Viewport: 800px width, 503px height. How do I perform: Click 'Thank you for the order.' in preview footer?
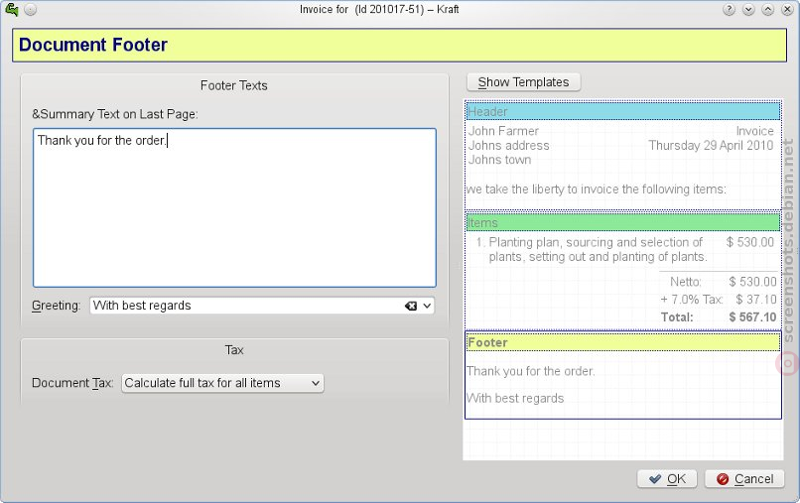pyautogui.click(x=531, y=371)
